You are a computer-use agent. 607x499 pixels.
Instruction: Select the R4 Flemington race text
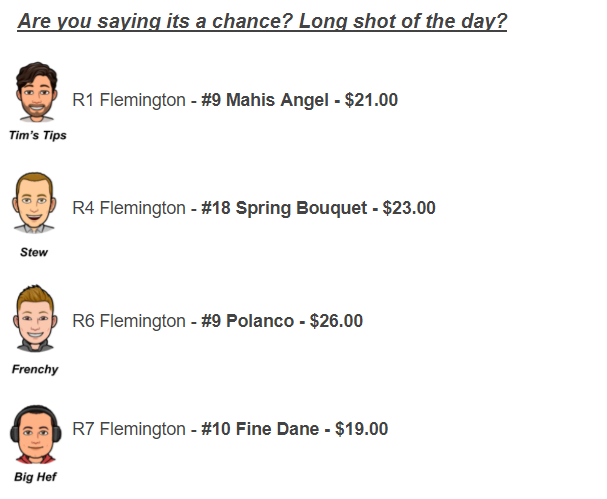click(x=129, y=208)
